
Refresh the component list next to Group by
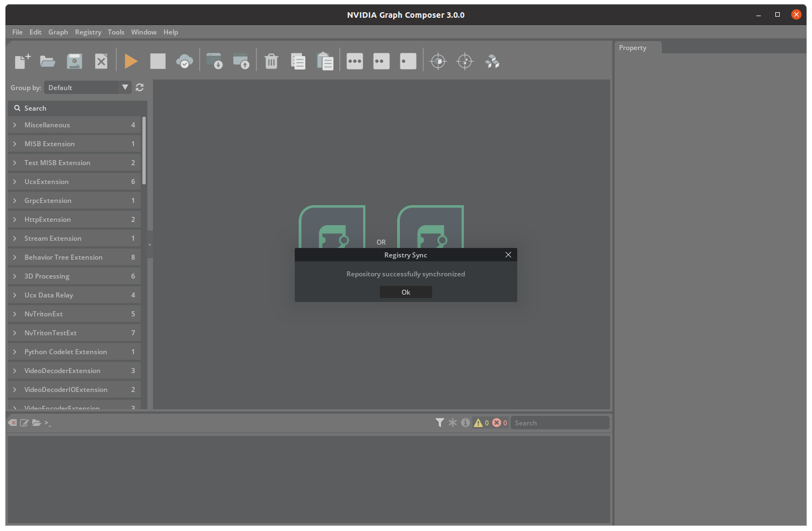[140, 87]
